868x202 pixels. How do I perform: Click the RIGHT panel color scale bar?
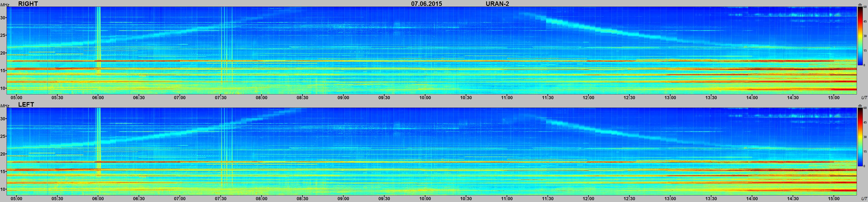pos(860,36)
